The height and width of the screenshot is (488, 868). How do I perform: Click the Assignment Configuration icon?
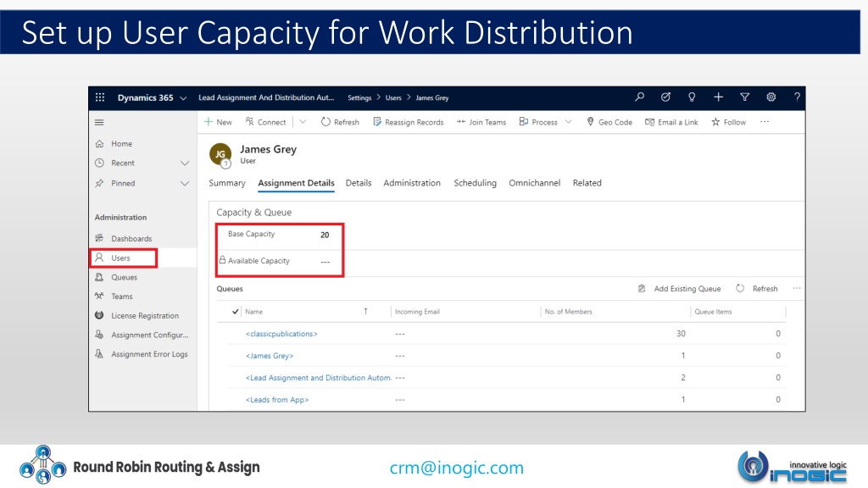click(100, 335)
